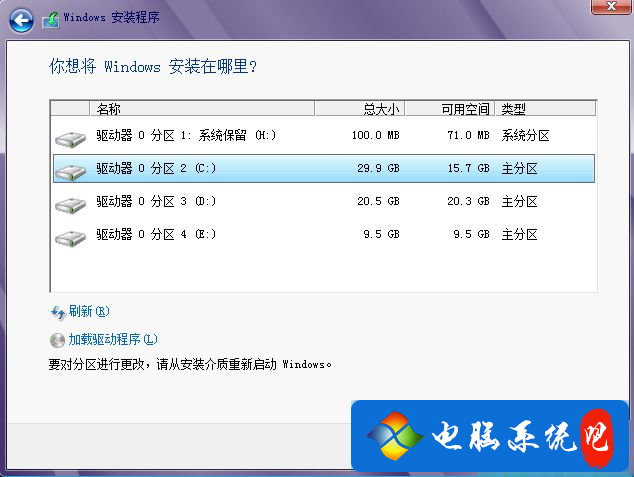Click the 主分区 type of partition 2 (C:)
Viewport: 634px width, 477px height.
[x=520, y=169]
